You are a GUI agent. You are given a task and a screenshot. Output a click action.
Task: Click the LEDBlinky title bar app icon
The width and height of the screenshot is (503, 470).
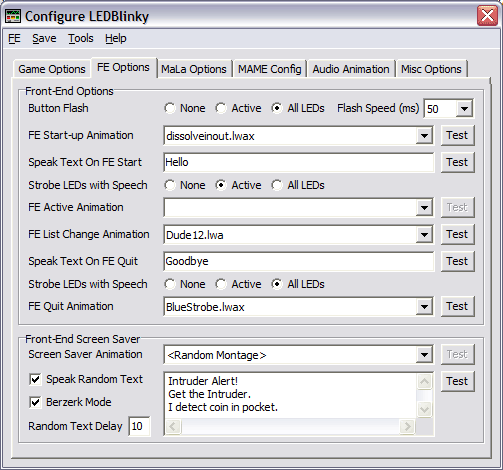pyautogui.click(x=13, y=16)
